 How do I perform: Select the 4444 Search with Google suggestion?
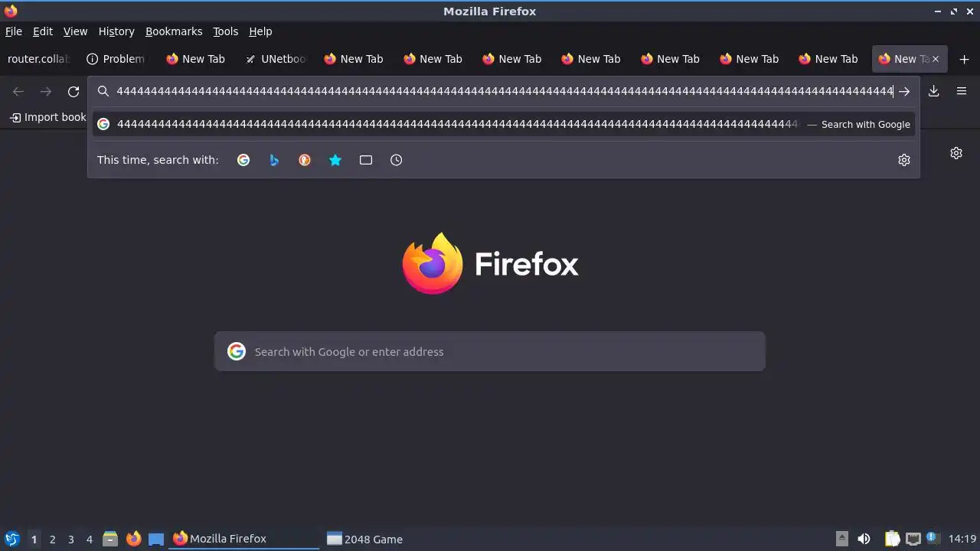[x=504, y=124]
